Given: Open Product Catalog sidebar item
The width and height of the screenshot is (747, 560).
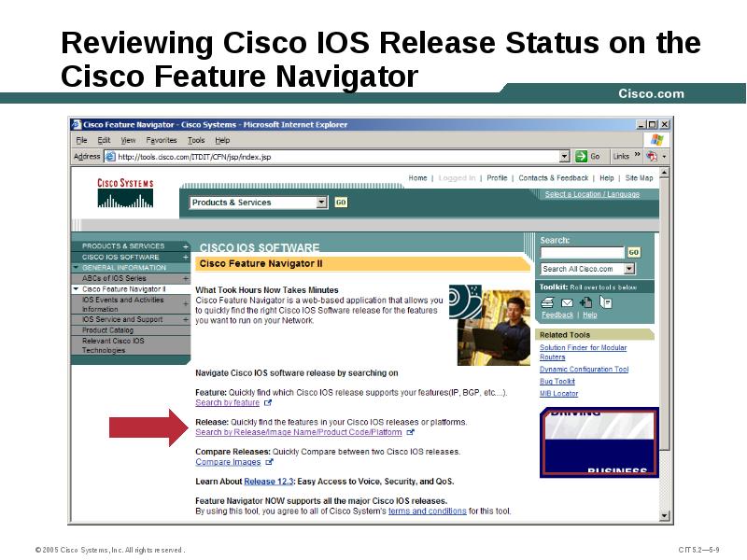Looking at the screenshot, I should 107,330.
